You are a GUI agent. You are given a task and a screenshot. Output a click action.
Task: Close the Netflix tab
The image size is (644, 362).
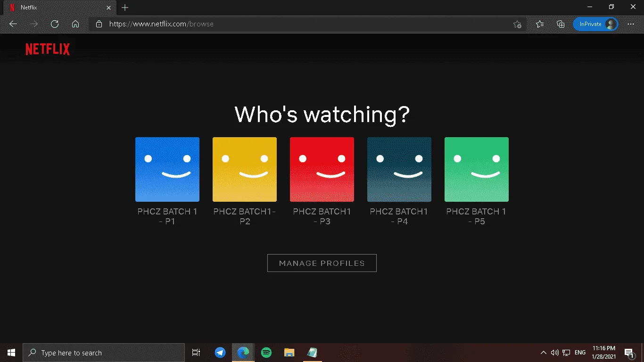(x=109, y=8)
